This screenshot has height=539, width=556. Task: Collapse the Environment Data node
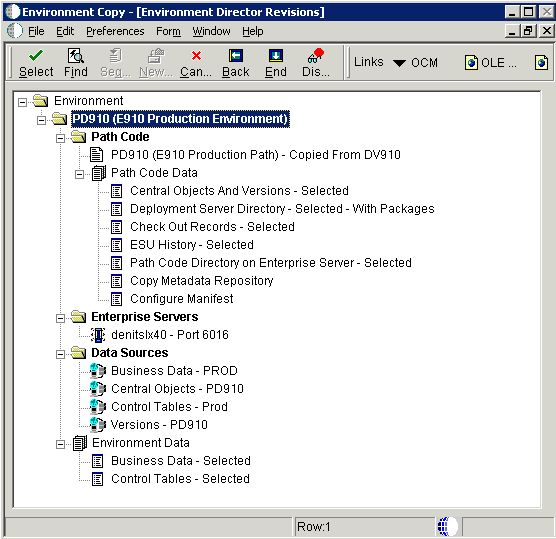pyautogui.click(x=60, y=445)
